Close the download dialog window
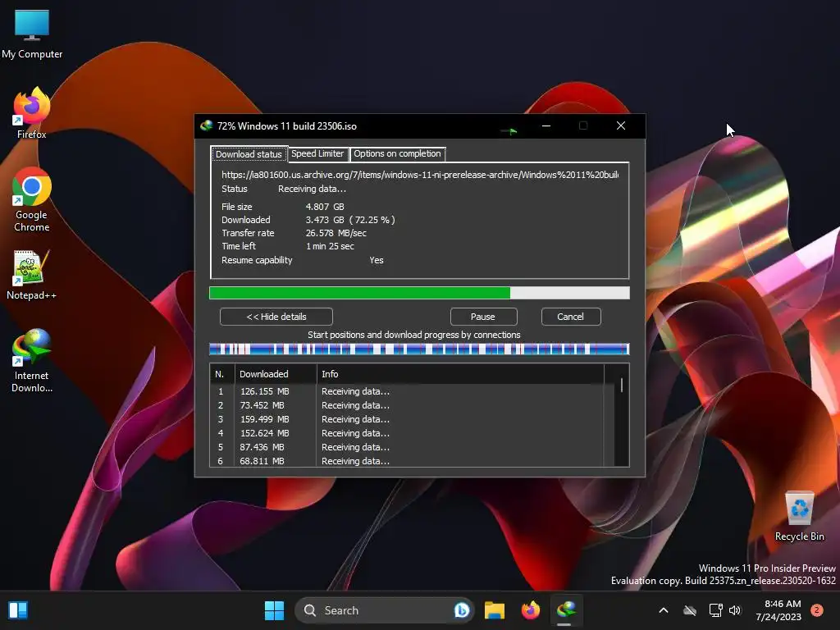 (621, 126)
